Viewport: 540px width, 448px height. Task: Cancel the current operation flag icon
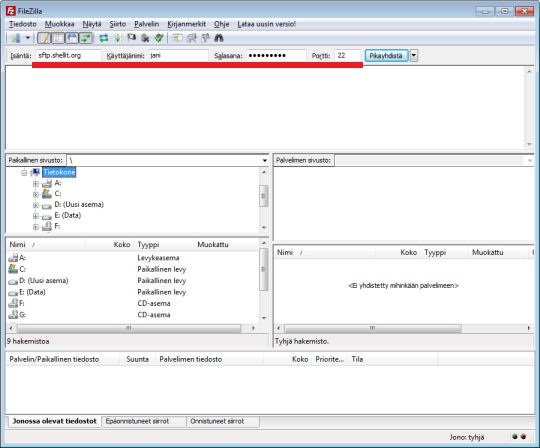click(x=132, y=38)
